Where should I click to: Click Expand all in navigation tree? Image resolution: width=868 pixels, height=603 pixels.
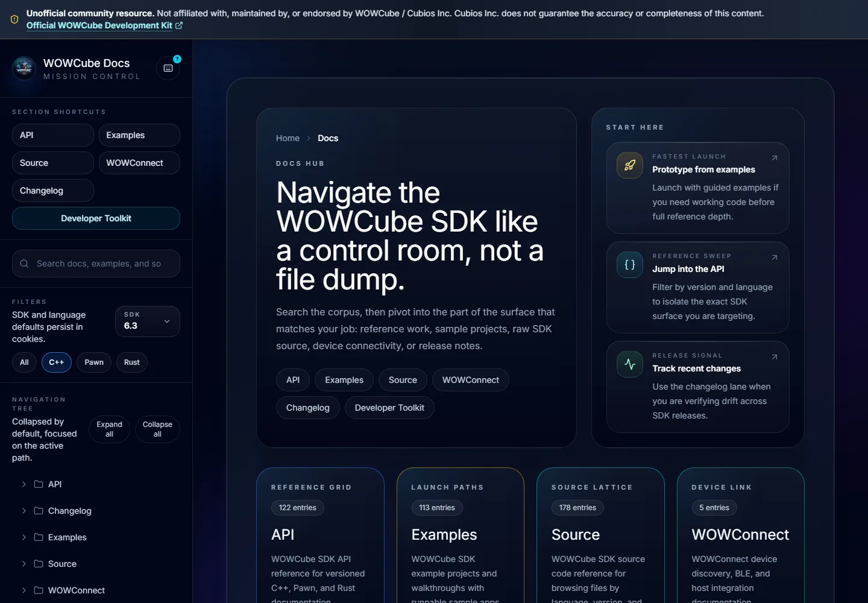[x=109, y=429]
